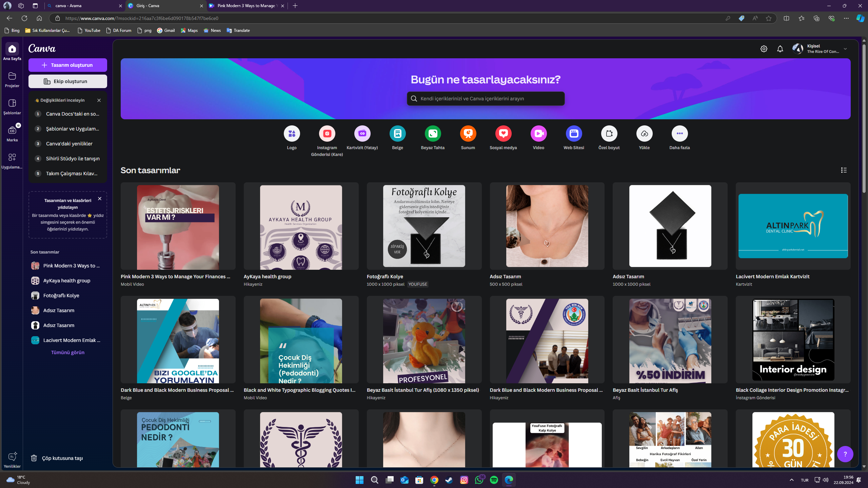Screen dimensions: 868x488
Task: Open Canva Docs'taki en so... item
Action: pos(67,114)
